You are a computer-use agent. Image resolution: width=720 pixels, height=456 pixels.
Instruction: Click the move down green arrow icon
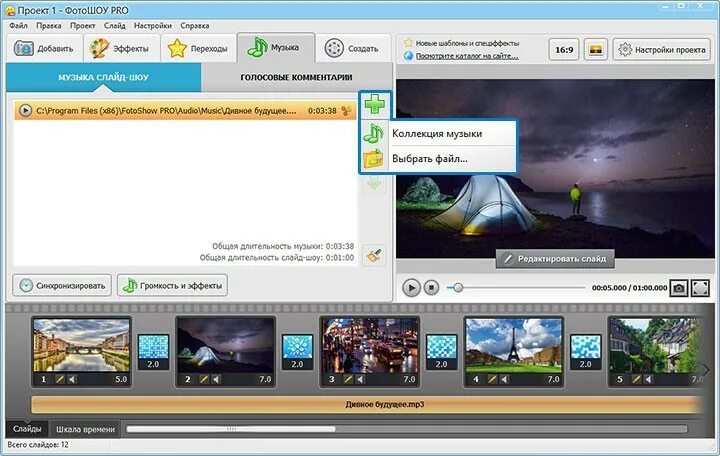coord(374,184)
